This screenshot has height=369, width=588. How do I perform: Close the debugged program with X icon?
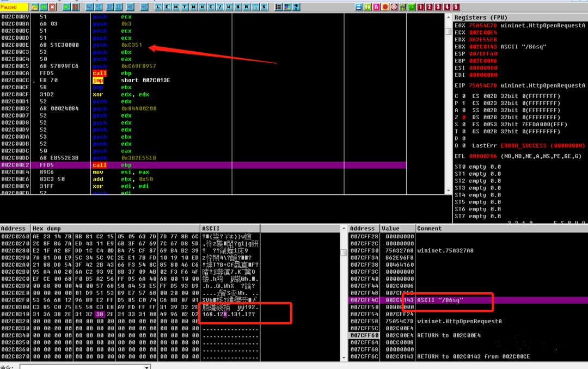coord(52,7)
